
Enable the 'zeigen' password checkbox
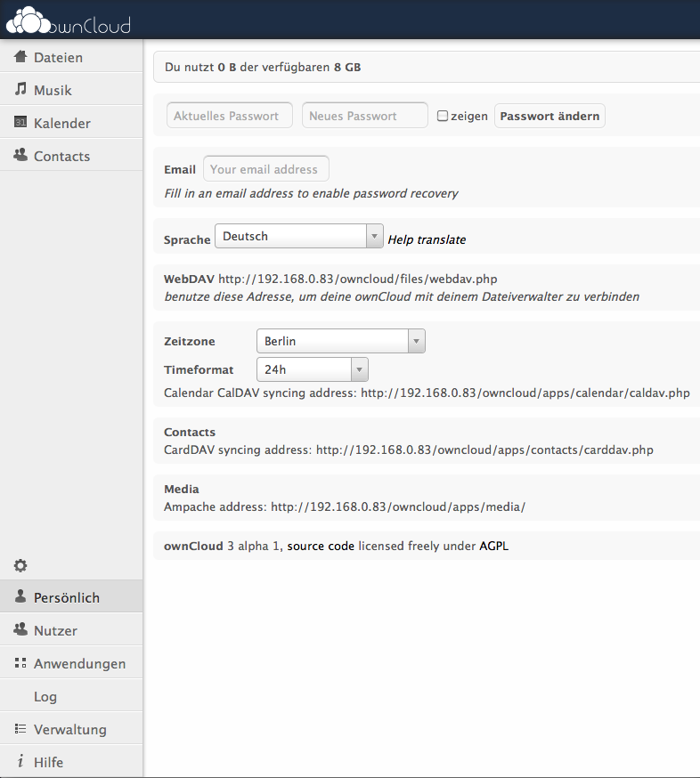pos(443,116)
